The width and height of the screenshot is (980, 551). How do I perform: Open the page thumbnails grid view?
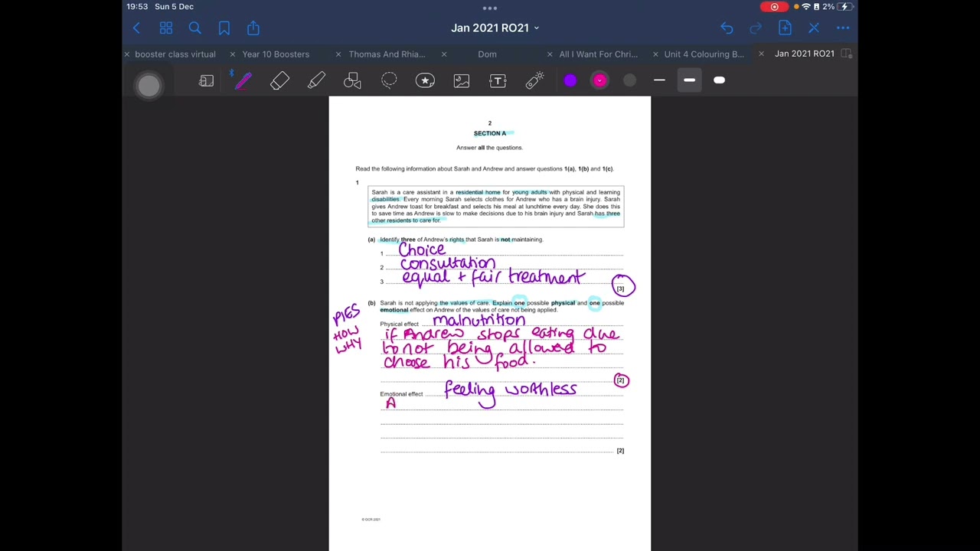(x=166, y=28)
